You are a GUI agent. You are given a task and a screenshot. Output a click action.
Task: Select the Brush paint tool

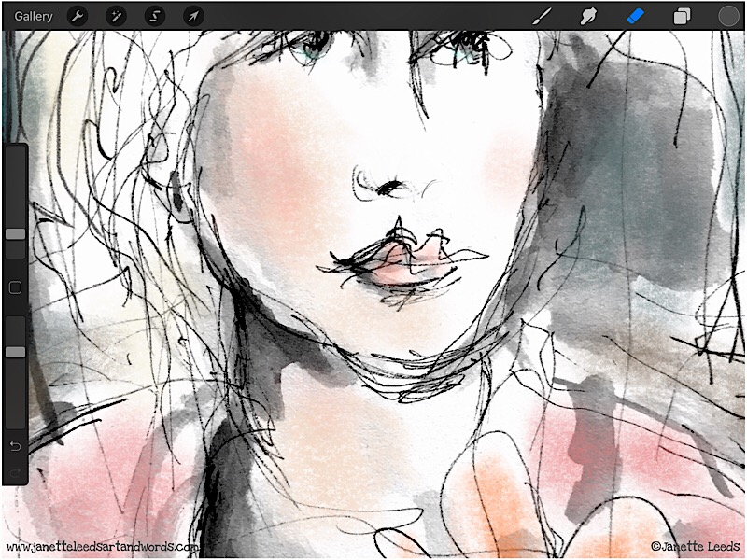[542, 16]
